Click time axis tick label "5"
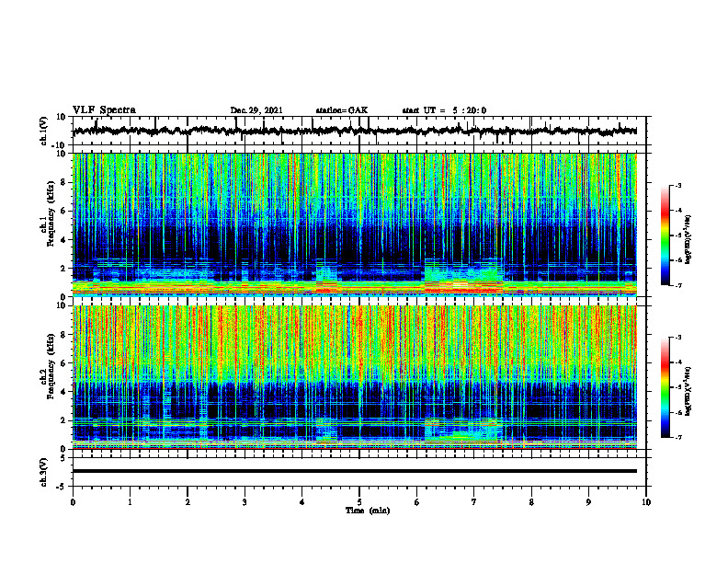Screen dimensions: 728x563 (359, 502)
